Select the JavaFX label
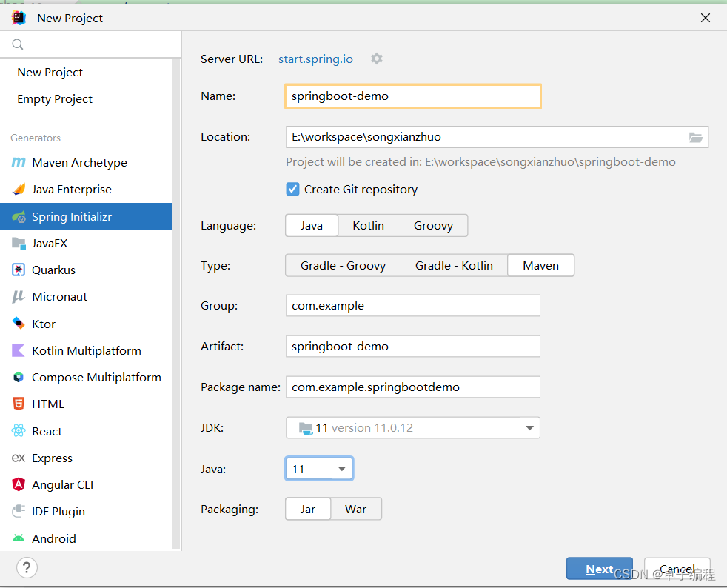The width and height of the screenshot is (727, 588). pos(50,244)
